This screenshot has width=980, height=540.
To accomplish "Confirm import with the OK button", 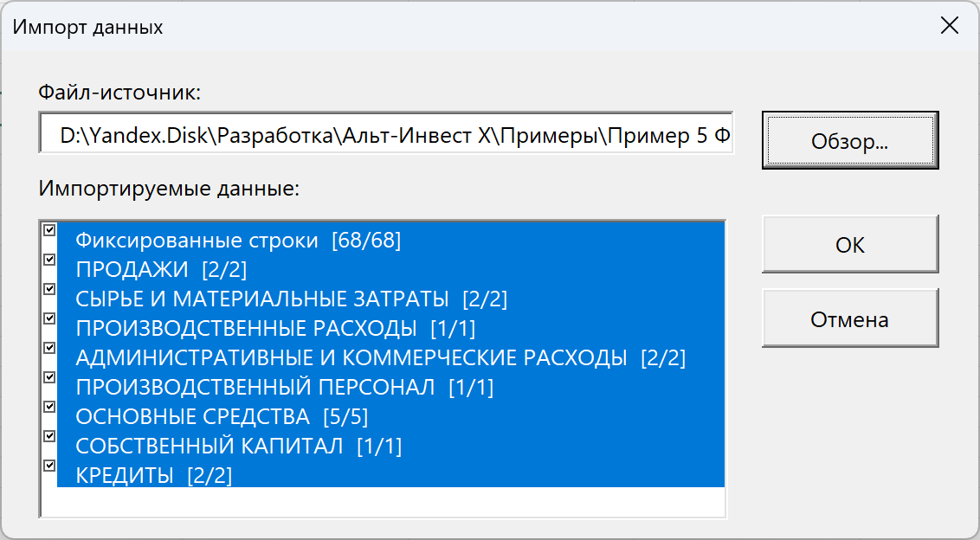I will tap(850, 244).
